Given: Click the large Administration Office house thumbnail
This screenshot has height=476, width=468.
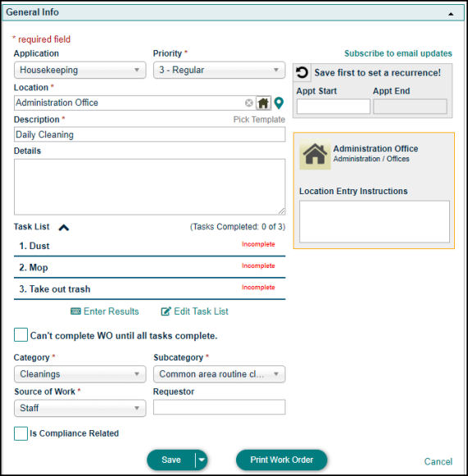Looking at the screenshot, I should point(315,154).
